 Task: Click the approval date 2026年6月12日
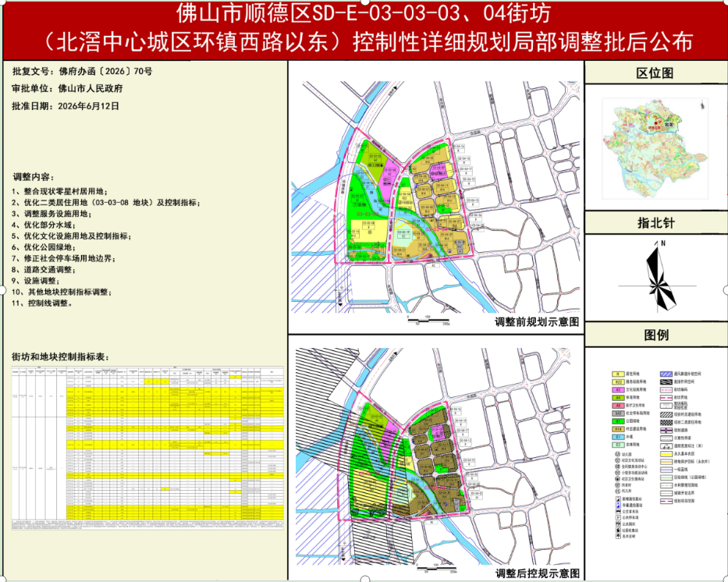88,106
